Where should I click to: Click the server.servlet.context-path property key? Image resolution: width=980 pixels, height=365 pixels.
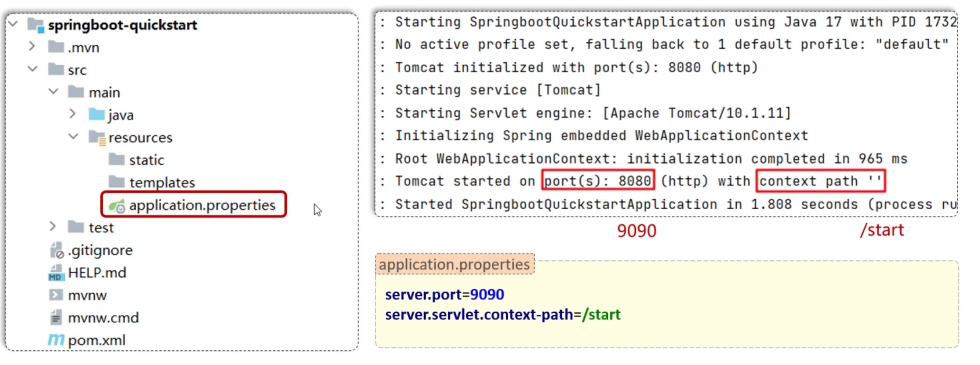point(479,315)
